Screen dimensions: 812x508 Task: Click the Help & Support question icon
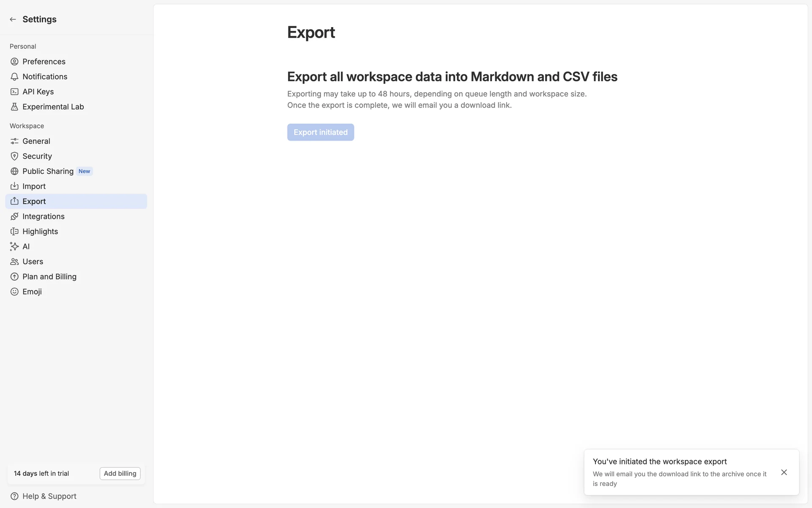point(14,496)
